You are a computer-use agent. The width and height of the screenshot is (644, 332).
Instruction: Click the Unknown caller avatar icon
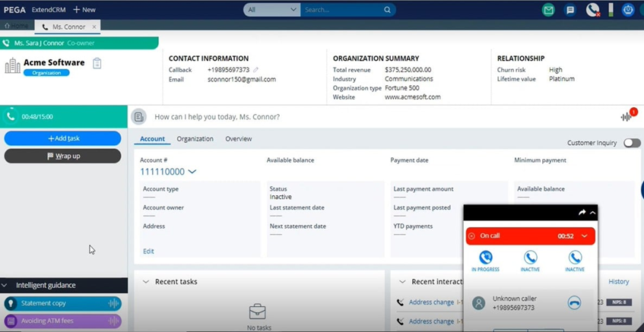coord(478,303)
